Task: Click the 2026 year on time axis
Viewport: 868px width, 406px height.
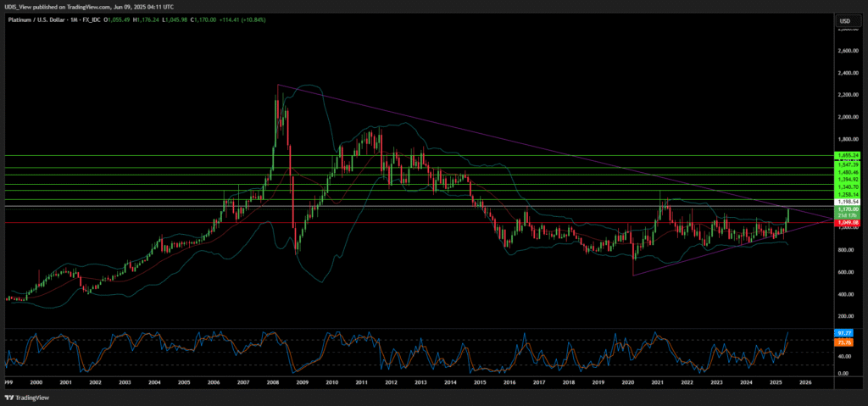Action: 805,382
